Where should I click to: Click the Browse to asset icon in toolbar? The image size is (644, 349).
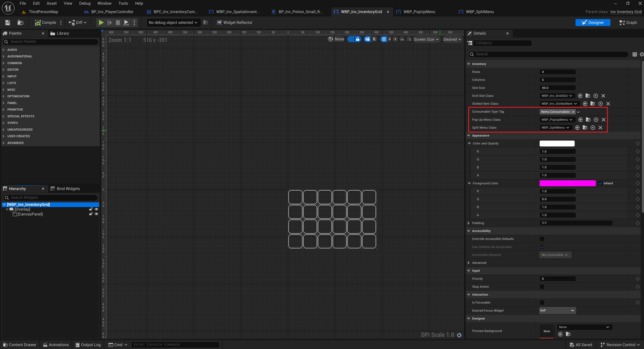point(20,23)
